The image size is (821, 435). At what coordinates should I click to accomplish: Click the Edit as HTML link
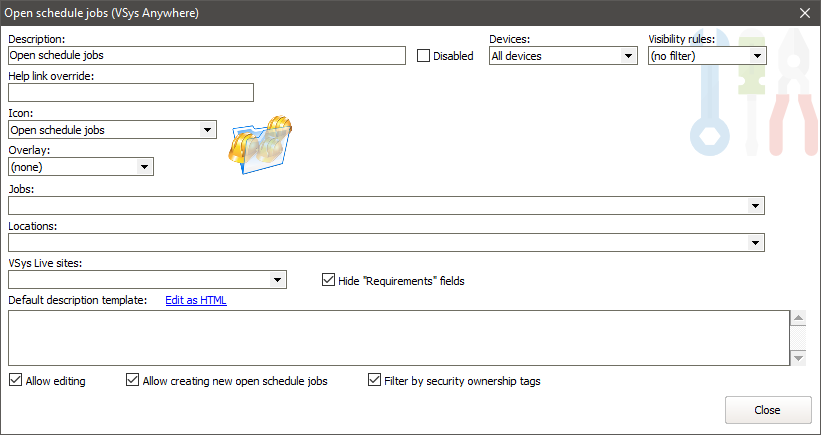[196, 300]
